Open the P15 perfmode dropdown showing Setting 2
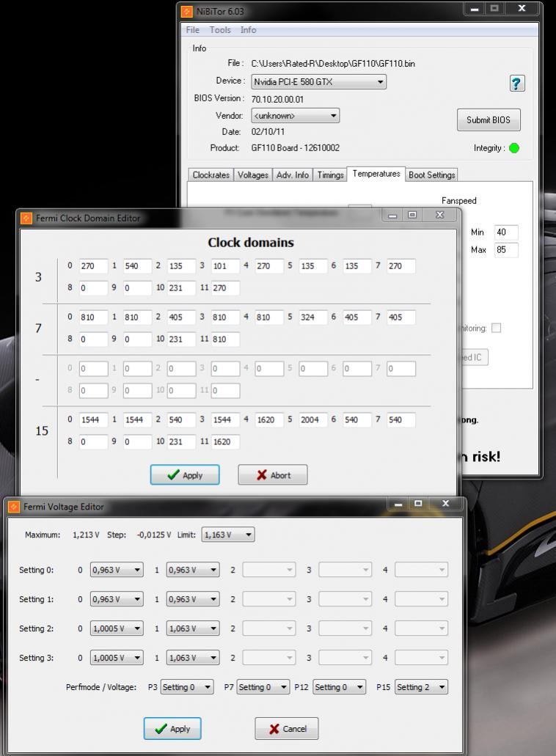This screenshot has width=556, height=756. [422, 687]
